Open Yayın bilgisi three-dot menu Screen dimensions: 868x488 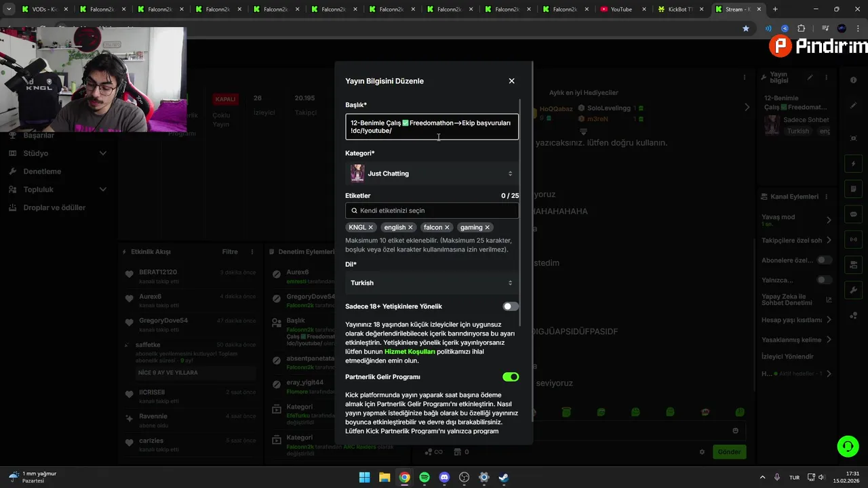point(827,77)
